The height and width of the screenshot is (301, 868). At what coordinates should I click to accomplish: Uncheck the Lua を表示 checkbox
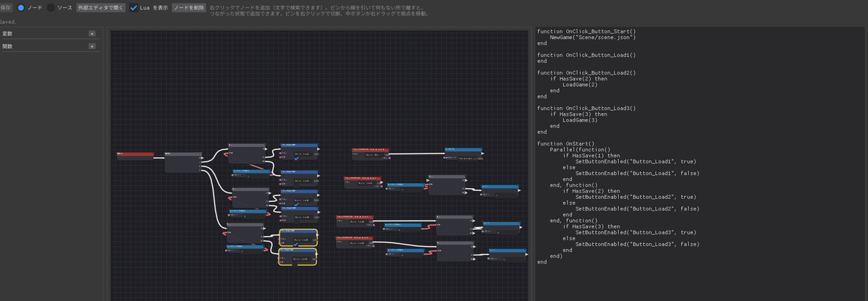pyautogui.click(x=133, y=8)
